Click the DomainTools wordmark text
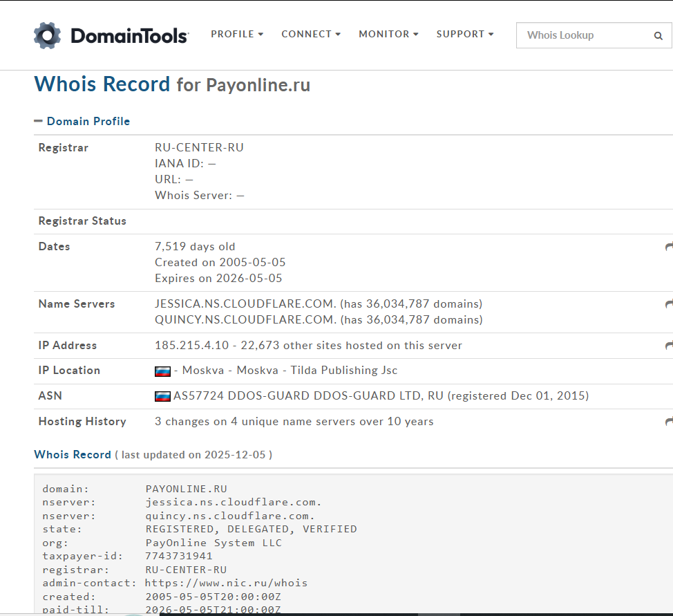673x616 pixels. point(129,36)
